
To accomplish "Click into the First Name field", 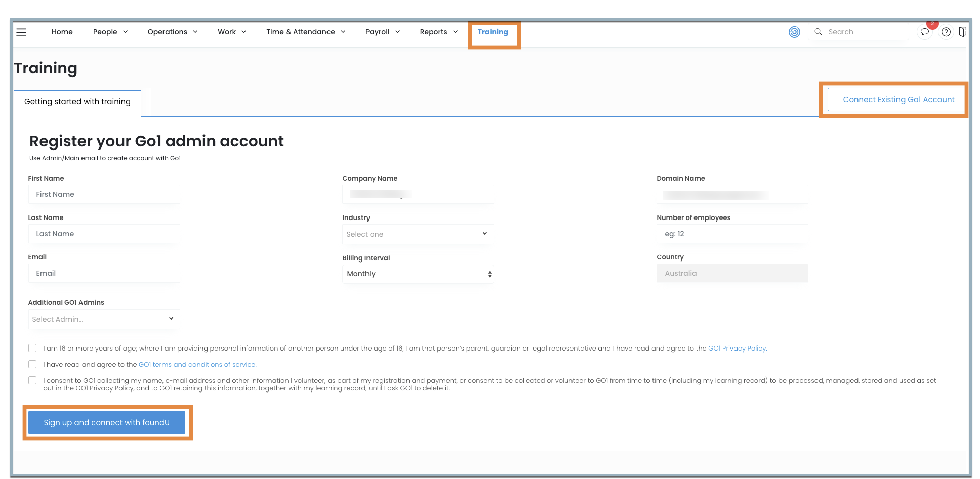I will [104, 194].
